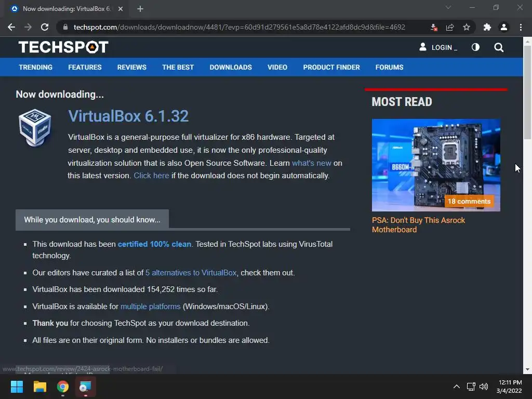Click the scrollbar up arrow
532x399 pixels.
tap(527, 41)
